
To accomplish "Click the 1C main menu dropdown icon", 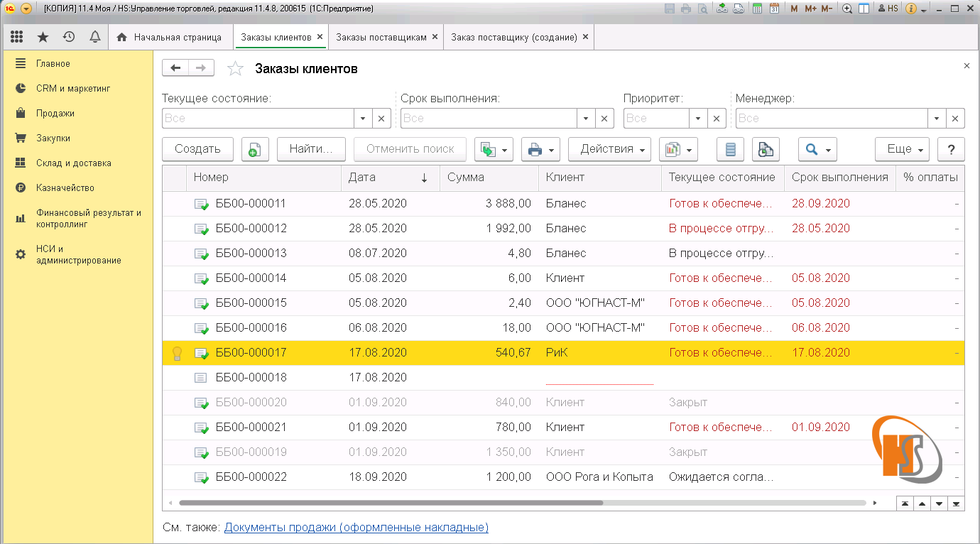I will click(x=26, y=9).
